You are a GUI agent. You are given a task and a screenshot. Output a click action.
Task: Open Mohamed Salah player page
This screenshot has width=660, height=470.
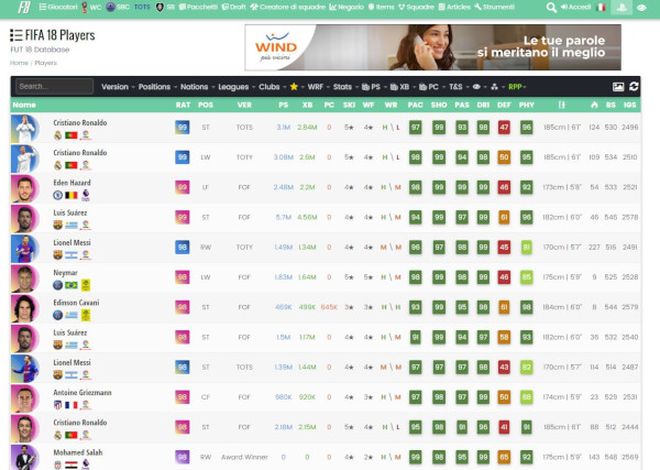(78, 453)
